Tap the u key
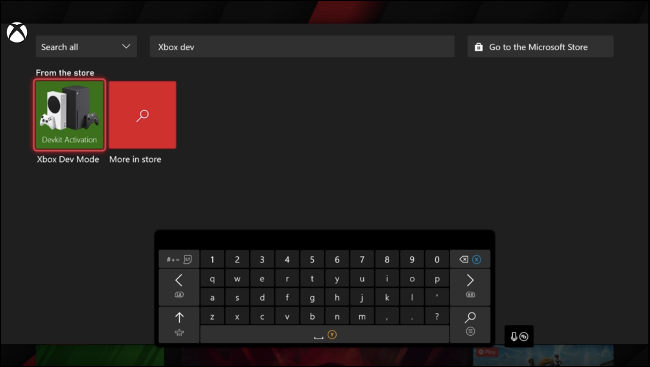650x367 pixels. point(362,279)
